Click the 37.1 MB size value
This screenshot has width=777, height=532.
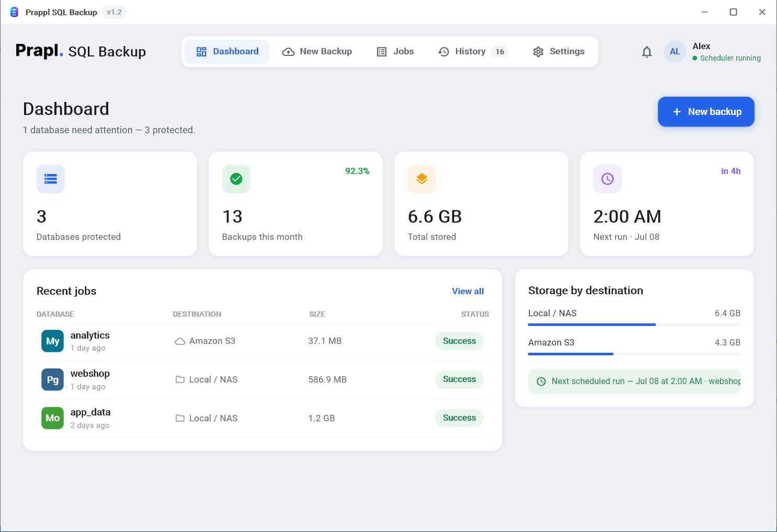coord(325,341)
